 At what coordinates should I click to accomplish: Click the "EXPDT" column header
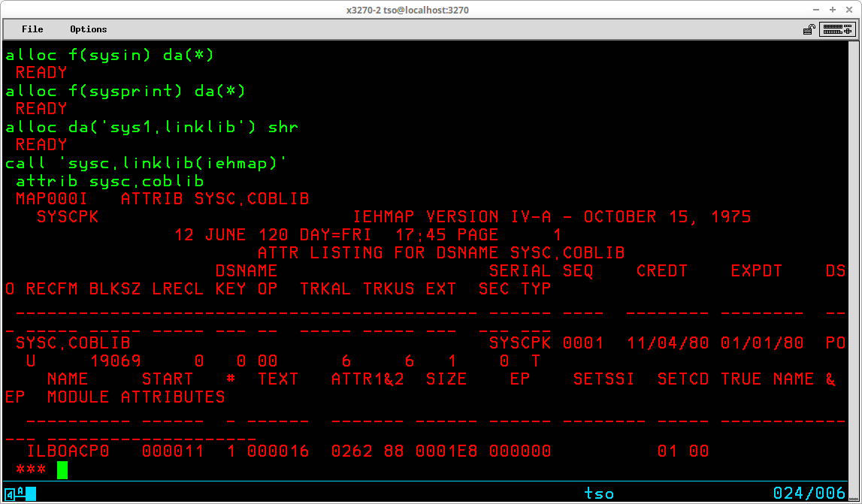pyautogui.click(x=757, y=271)
